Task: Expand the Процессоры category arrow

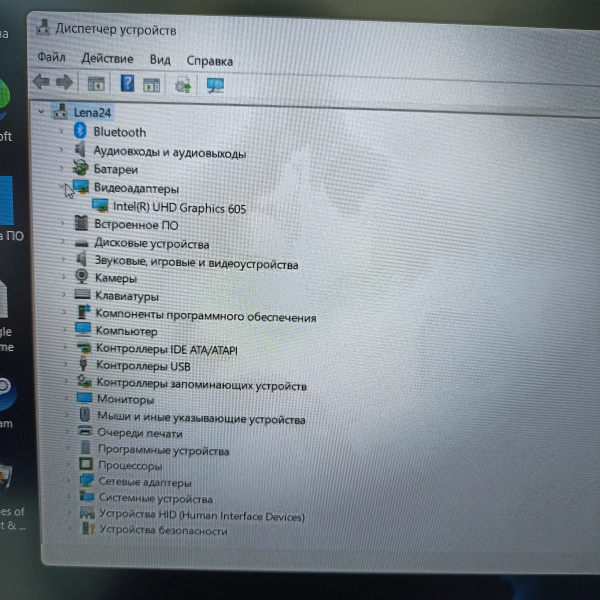Action: (68, 464)
